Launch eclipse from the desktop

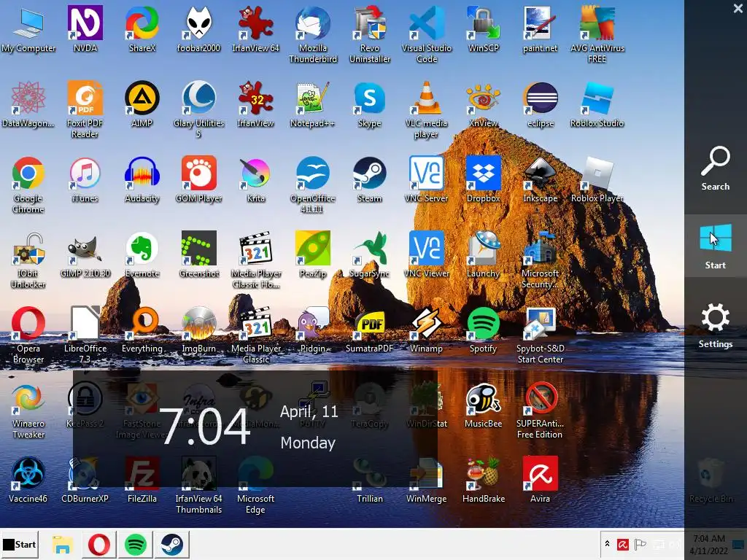541,104
